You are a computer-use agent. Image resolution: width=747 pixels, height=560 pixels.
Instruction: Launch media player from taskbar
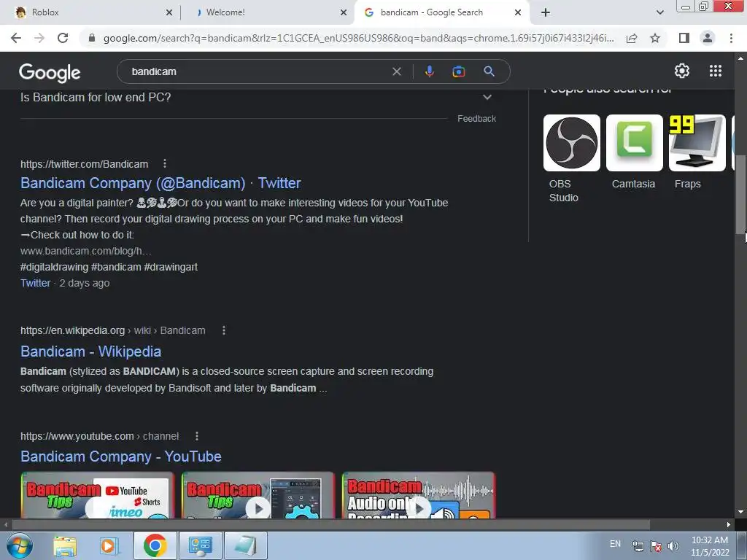109,546
